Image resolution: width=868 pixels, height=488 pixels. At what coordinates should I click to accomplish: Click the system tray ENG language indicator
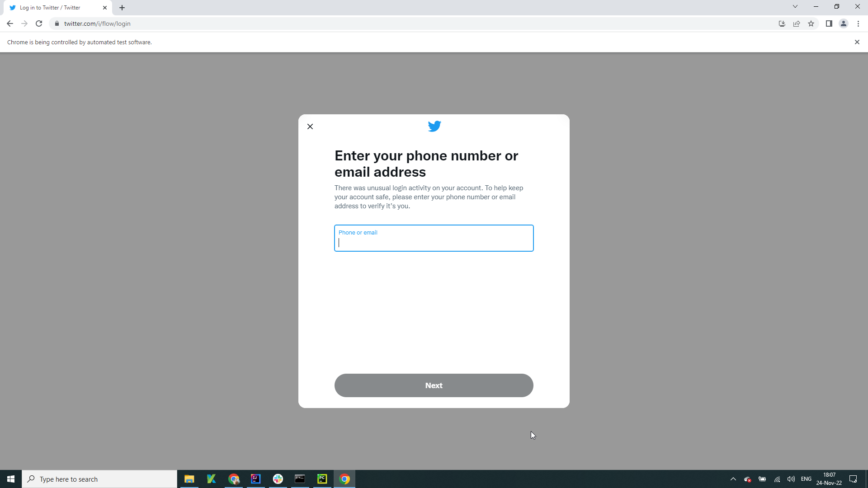807,479
